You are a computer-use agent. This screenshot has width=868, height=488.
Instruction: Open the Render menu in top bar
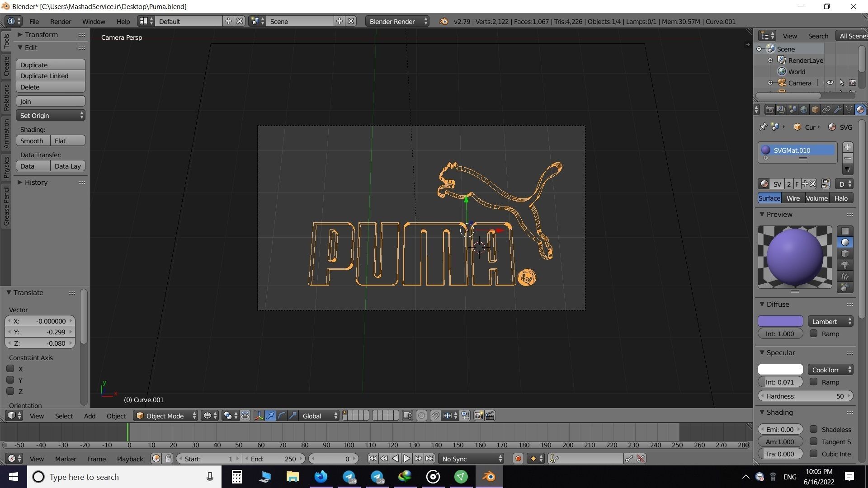pyautogui.click(x=60, y=21)
